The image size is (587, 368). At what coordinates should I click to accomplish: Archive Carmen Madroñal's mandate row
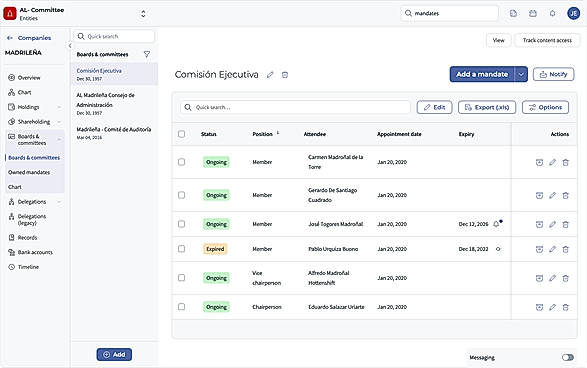tap(539, 162)
